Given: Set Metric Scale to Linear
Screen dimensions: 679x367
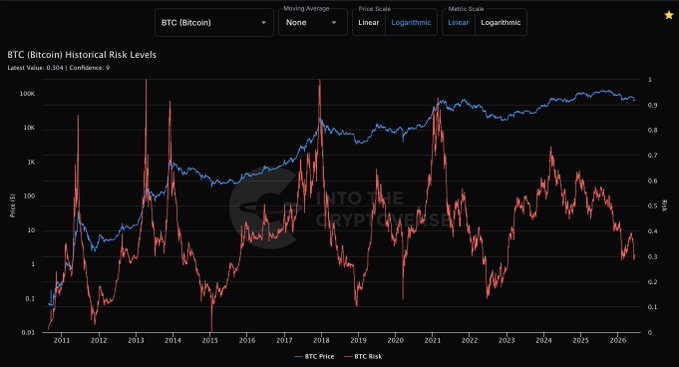Looking at the screenshot, I should tap(458, 23).
